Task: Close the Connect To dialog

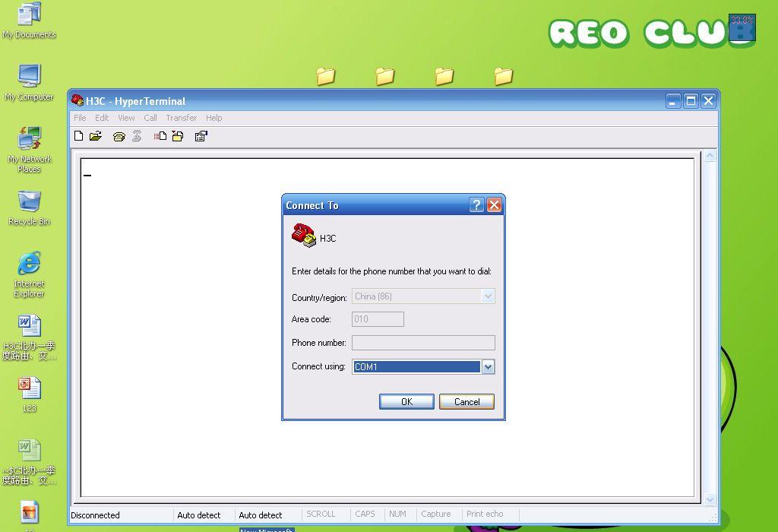Action: point(494,205)
